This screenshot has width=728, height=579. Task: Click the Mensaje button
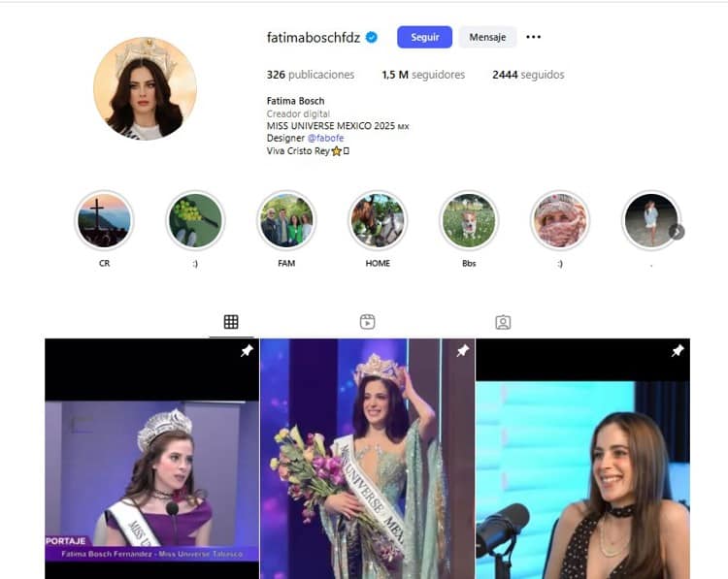487,37
